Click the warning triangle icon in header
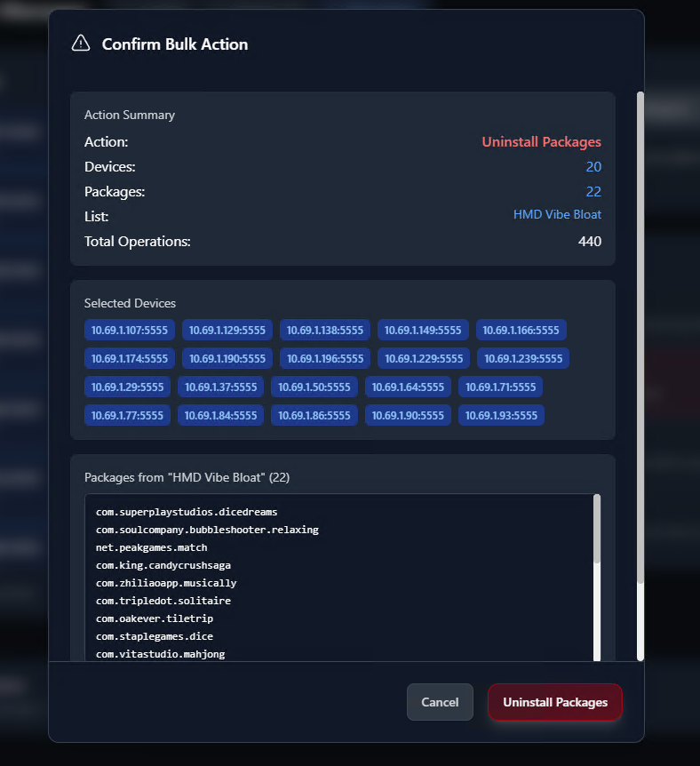Image resolution: width=700 pixels, height=766 pixels. 81,44
